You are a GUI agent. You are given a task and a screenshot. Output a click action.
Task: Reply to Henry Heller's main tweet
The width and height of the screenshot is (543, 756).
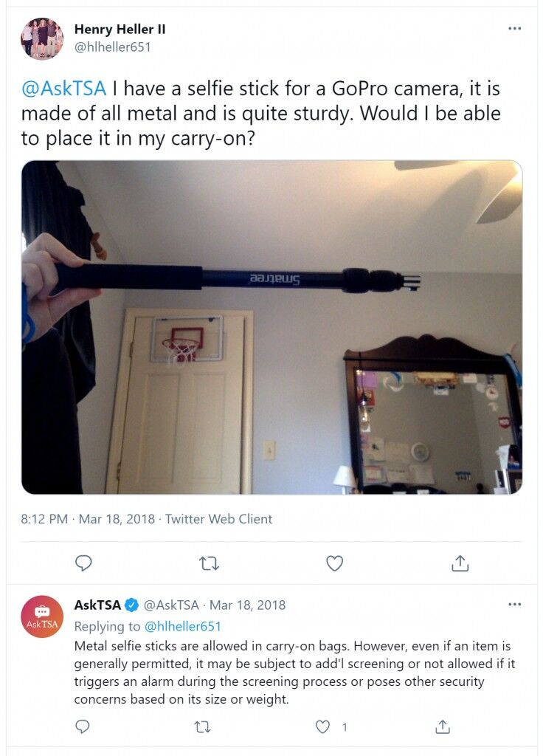click(x=84, y=563)
